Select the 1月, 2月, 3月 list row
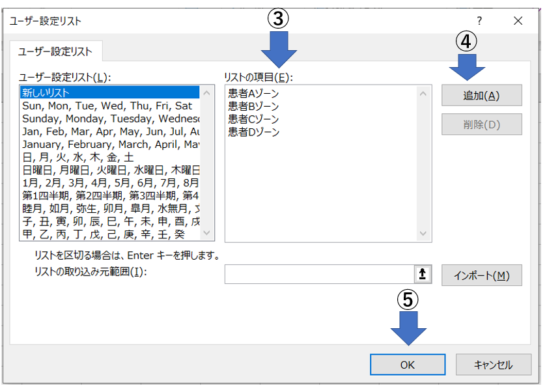 (x=109, y=183)
